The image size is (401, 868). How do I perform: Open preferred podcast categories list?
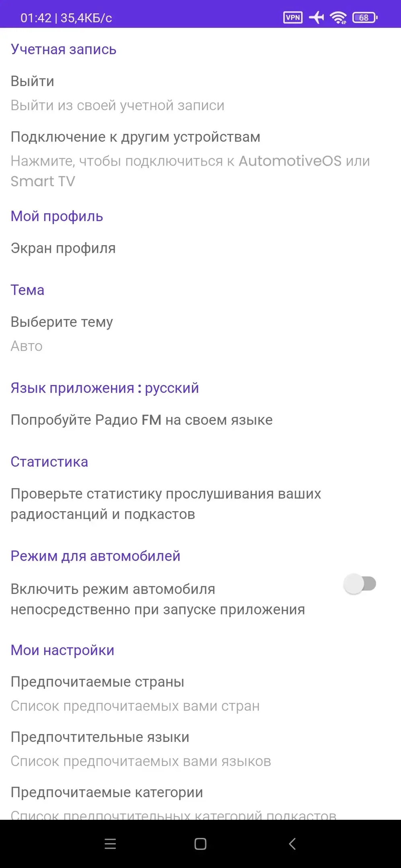[107, 792]
